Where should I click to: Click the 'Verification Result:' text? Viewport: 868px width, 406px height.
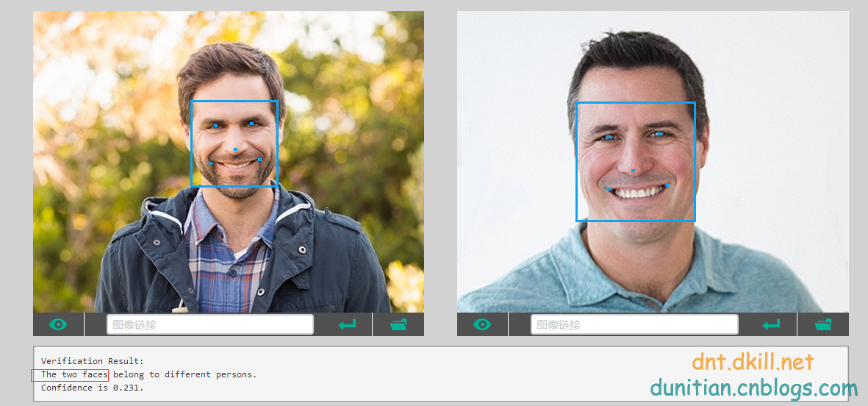click(x=93, y=361)
